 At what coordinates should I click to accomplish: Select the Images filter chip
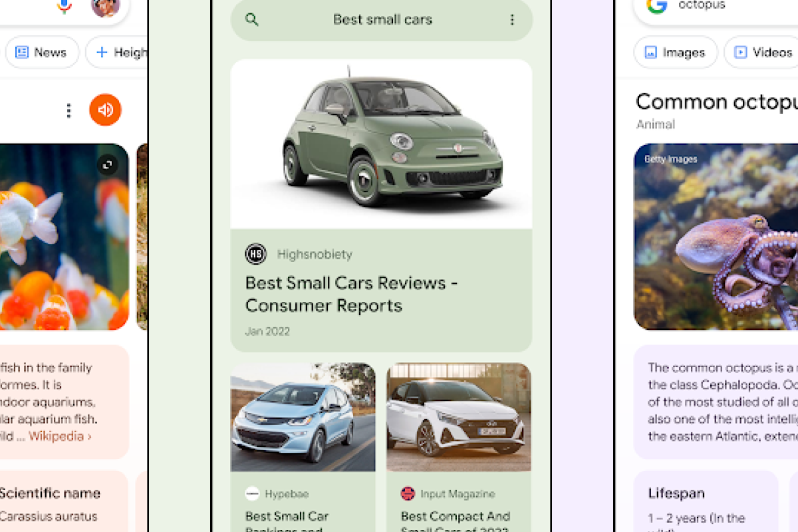676,53
